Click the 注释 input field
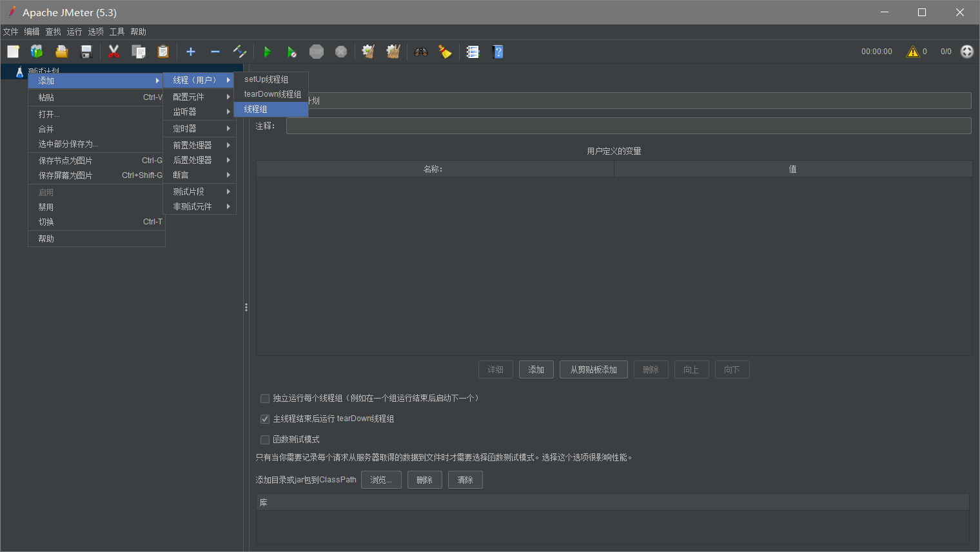This screenshot has height=552, width=980. 629,126
